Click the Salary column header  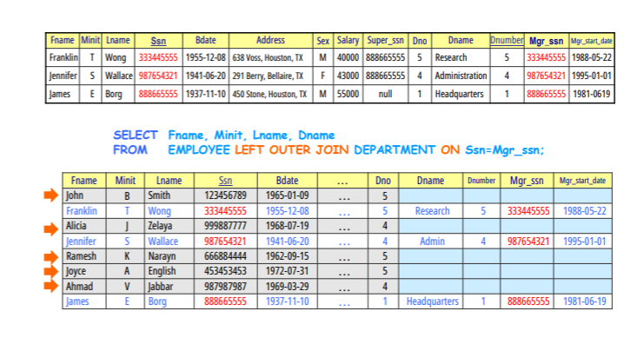tap(348, 40)
